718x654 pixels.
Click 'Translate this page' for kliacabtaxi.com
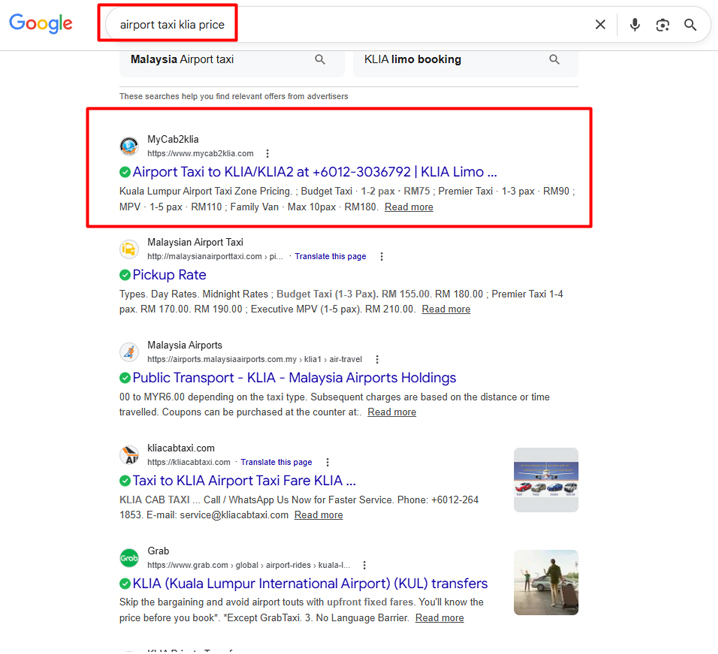pyautogui.click(x=276, y=462)
